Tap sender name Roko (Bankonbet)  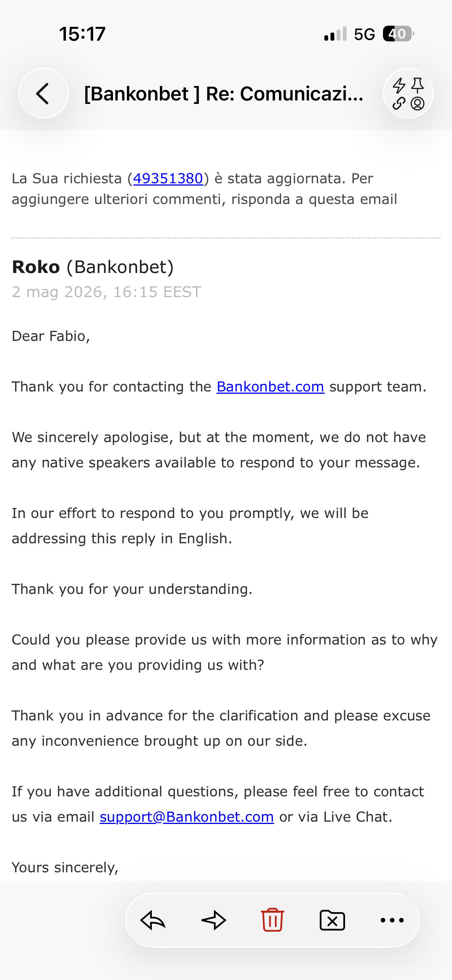(x=93, y=267)
